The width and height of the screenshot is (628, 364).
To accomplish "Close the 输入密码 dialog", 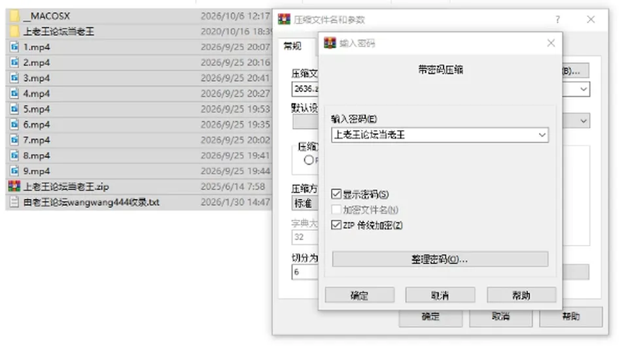I will coord(551,42).
